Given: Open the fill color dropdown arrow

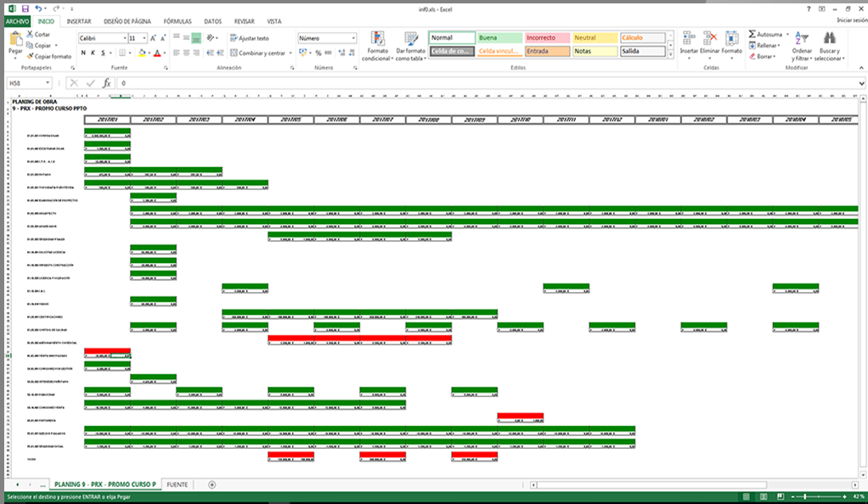Looking at the screenshot, I should [x=149, y=53].
